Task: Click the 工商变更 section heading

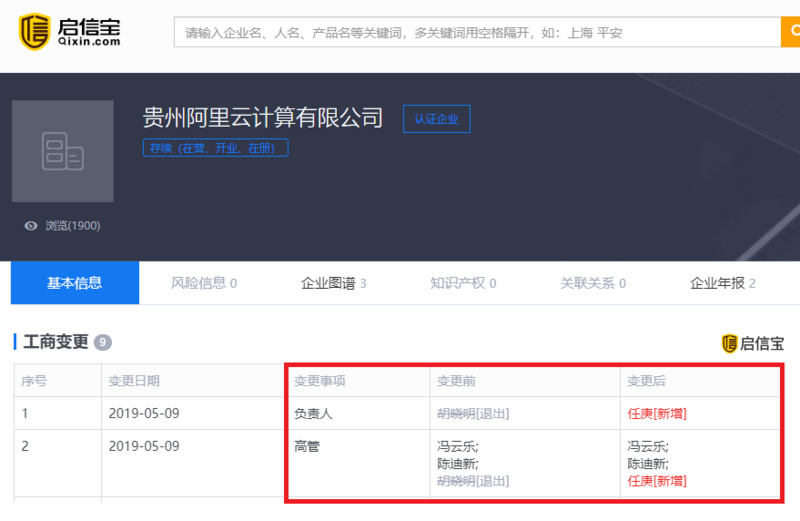Action: [56, 342]
